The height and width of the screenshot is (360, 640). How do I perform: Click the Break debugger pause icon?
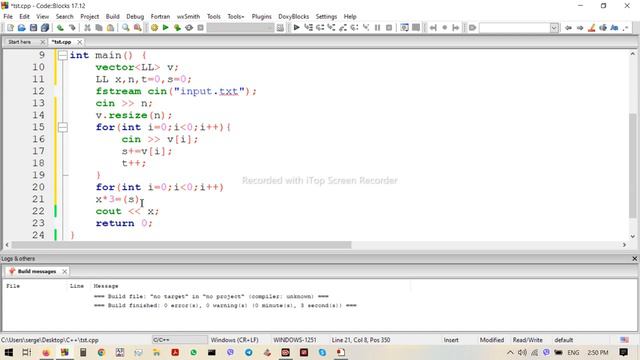[378, 28]
